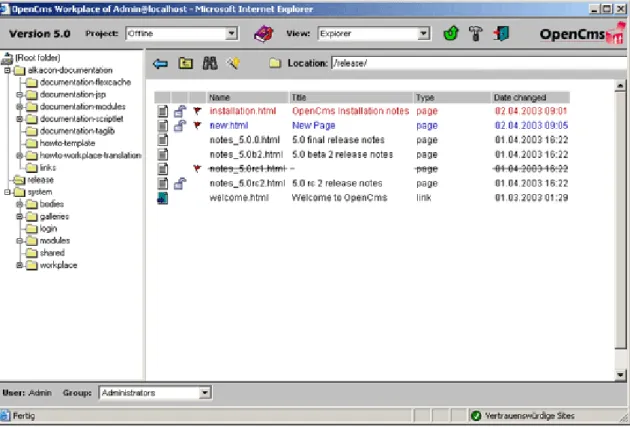Click page icon of notes_5.0.0.html
The image size is (630, 427).
(x=162, y=140)
